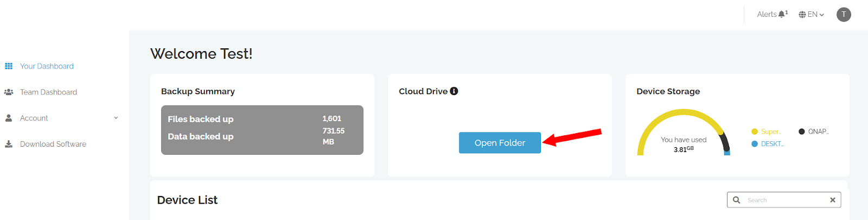Screen dimensions: 868x220
Task: Select the Account person icon in sidebar
Action: click(9, 118)
